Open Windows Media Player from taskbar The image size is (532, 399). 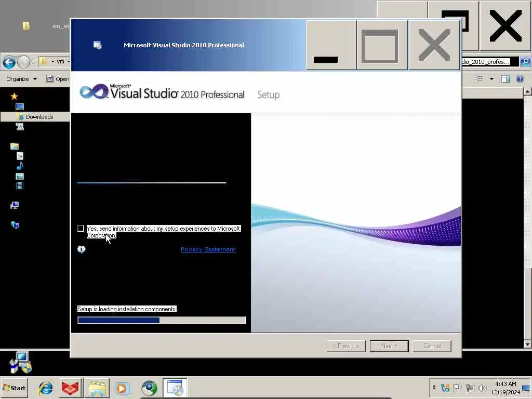122,388
